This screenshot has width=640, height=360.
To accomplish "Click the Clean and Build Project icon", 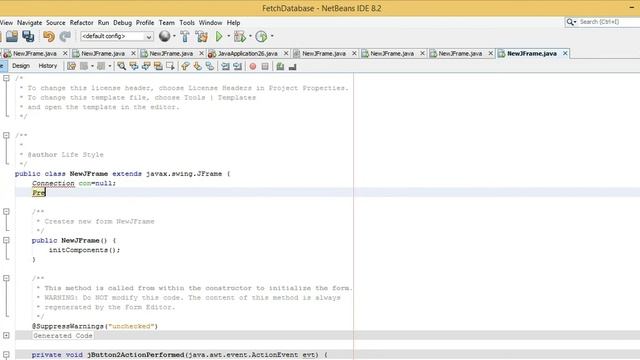I will pos(202,36).
